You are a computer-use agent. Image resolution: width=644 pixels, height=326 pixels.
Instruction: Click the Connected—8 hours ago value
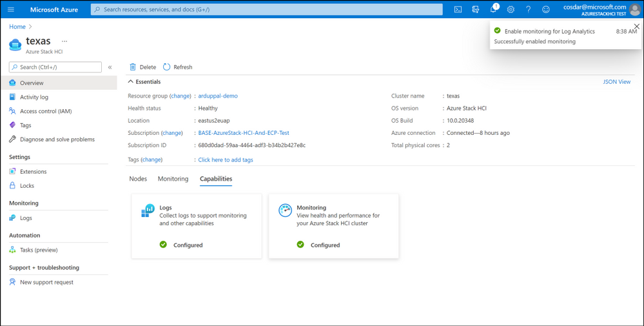[x=478, y=133]
